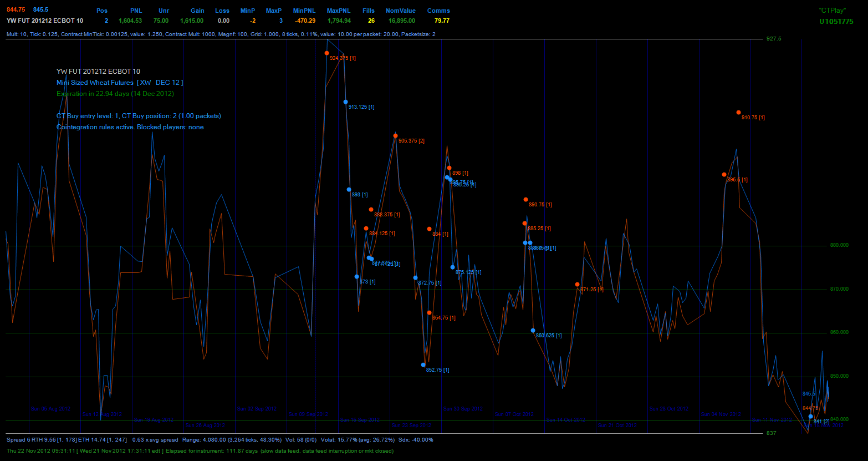Click the 852.75 [1] buy marker
The image size is (868, 461).
(423, 365)
